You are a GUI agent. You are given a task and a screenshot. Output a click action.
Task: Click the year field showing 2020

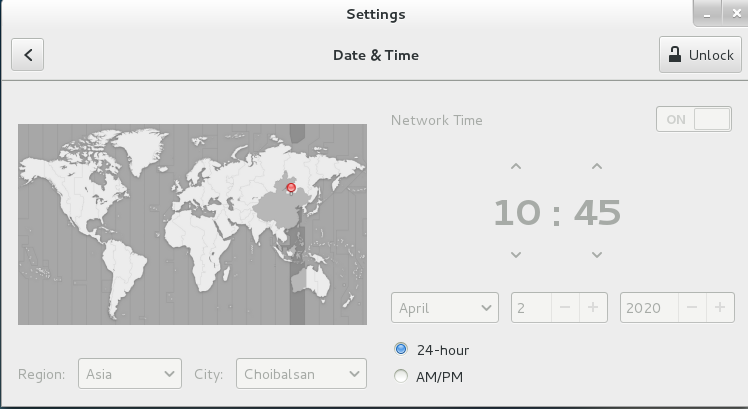(x=649, y=308)
